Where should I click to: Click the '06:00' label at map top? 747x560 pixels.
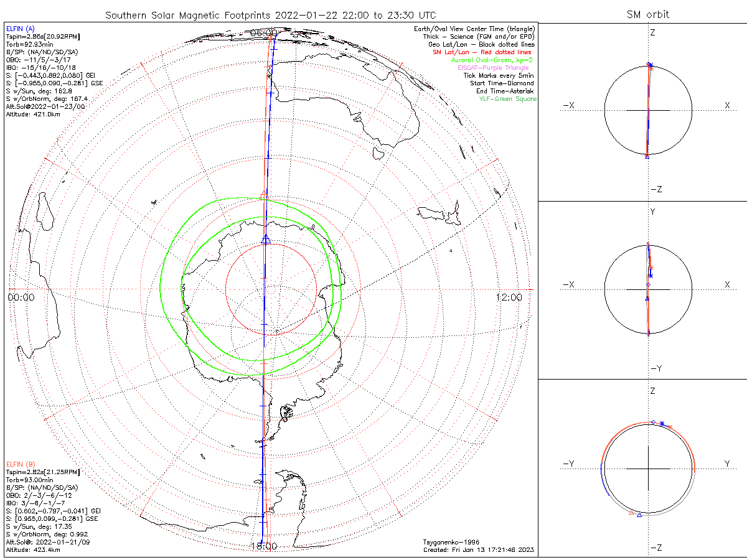coord(264,32)
